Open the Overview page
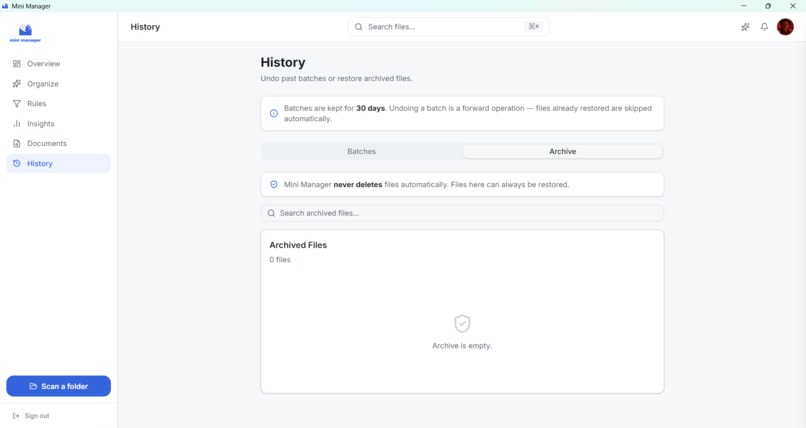 coord(58,64)
